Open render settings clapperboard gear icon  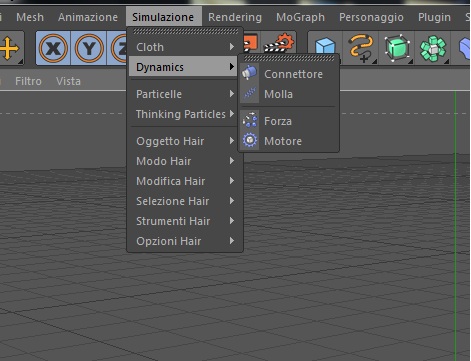[279, 42]
